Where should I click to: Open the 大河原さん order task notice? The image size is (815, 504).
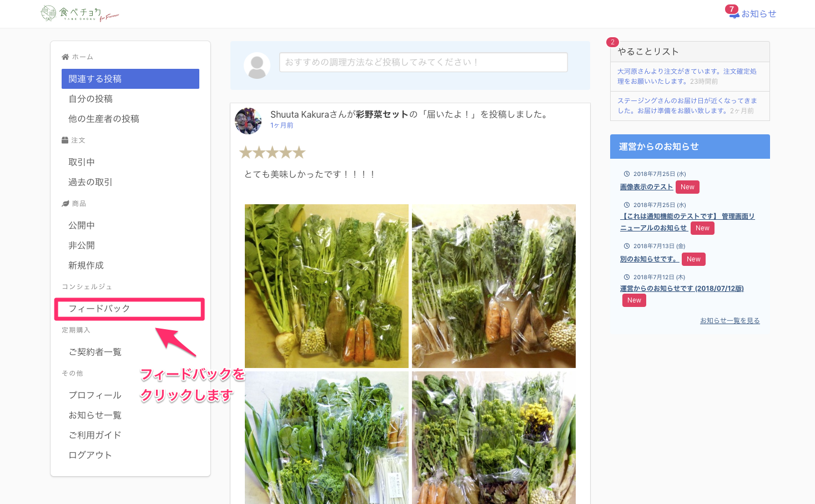[686, 76]
